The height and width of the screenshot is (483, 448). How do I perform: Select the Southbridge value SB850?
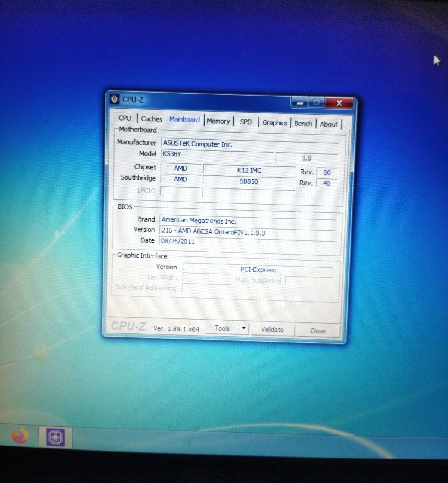coord(249,181)
